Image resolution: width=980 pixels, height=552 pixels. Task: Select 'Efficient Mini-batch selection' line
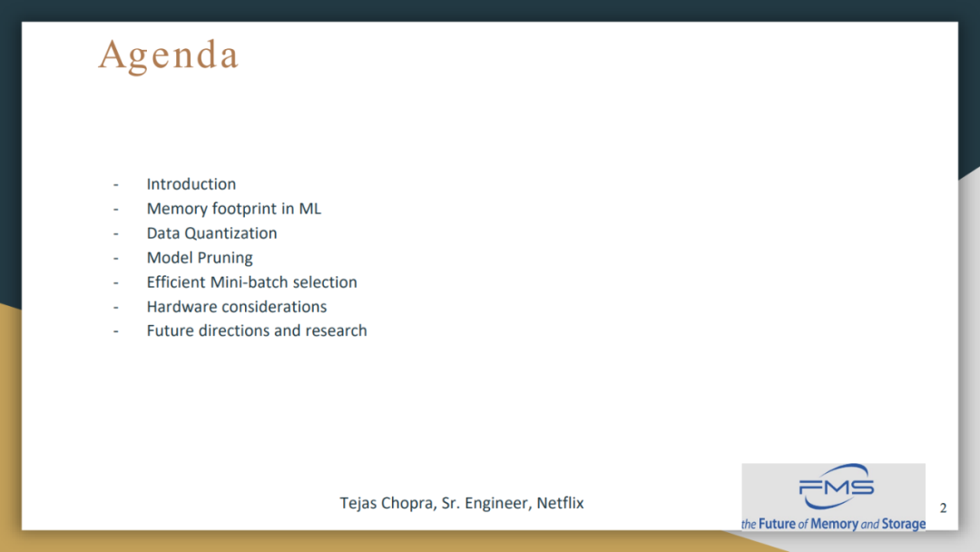[252, 282]
